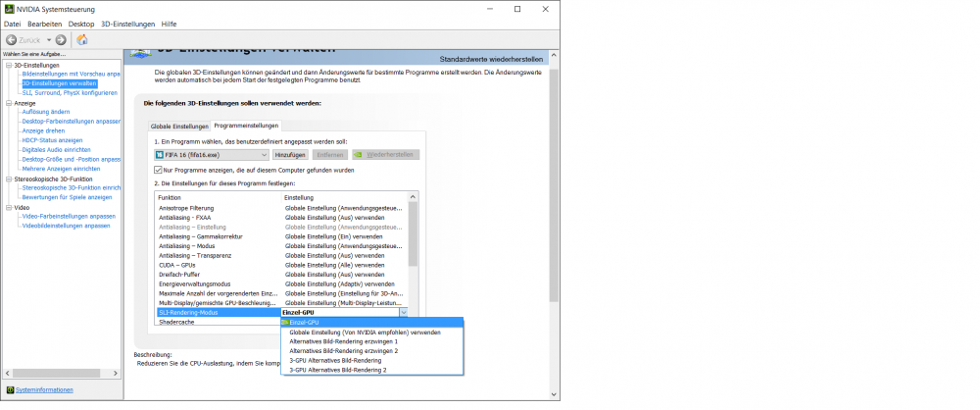Collapse the Video tree node
Screen dimensions: 980x410
click(8, 207)
